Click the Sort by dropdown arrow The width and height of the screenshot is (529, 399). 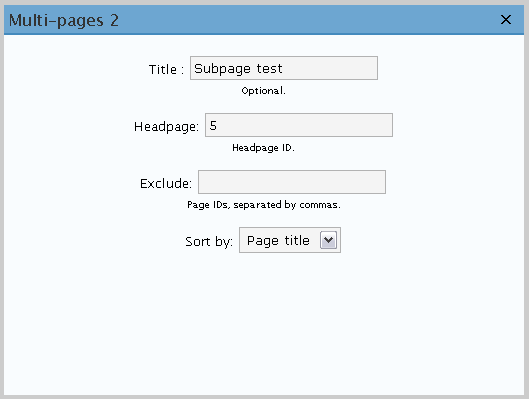(328, 240)
